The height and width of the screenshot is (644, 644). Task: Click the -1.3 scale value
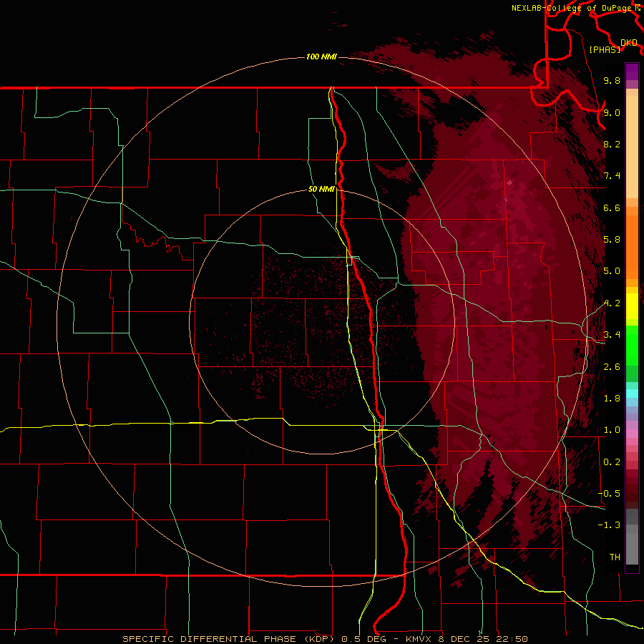point(609,525)
